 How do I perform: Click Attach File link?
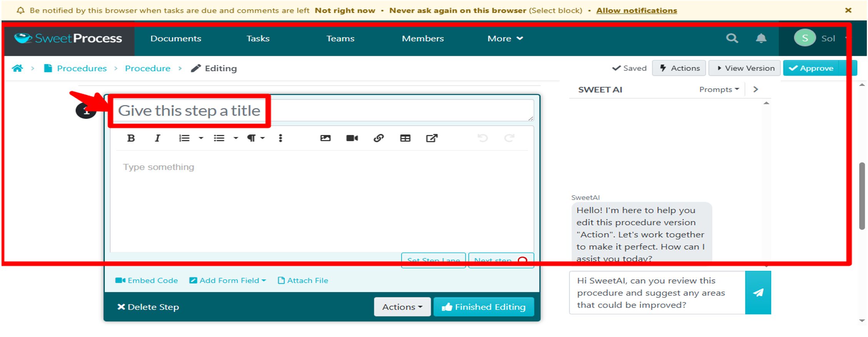pyautogui.click(x=303, y=280)
